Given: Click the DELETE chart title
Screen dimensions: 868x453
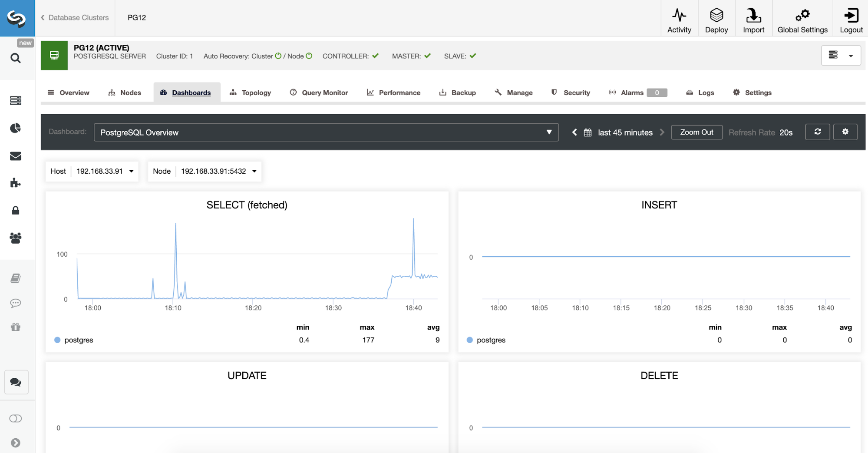Looking at the screenshot, I should tap(659, 376).
